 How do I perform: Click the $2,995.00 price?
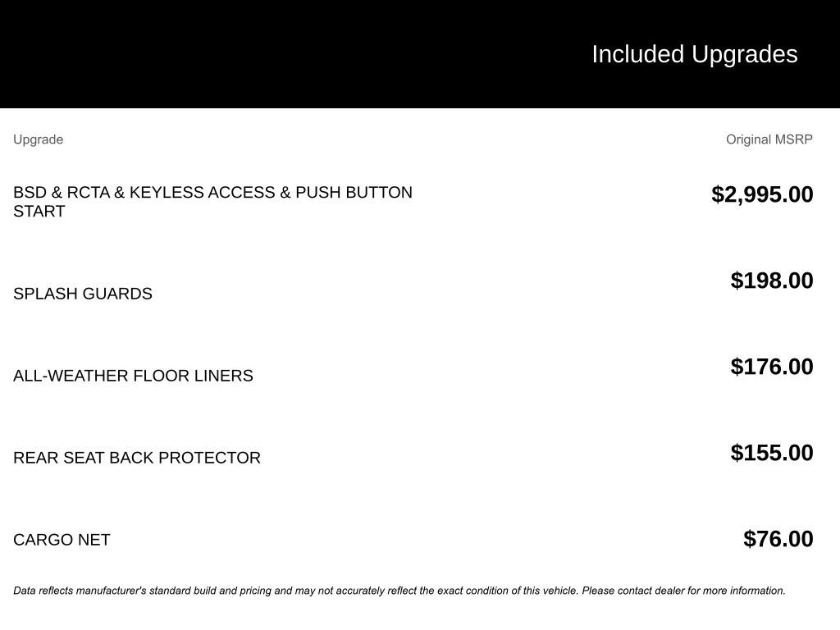click(x=762, y=194)
